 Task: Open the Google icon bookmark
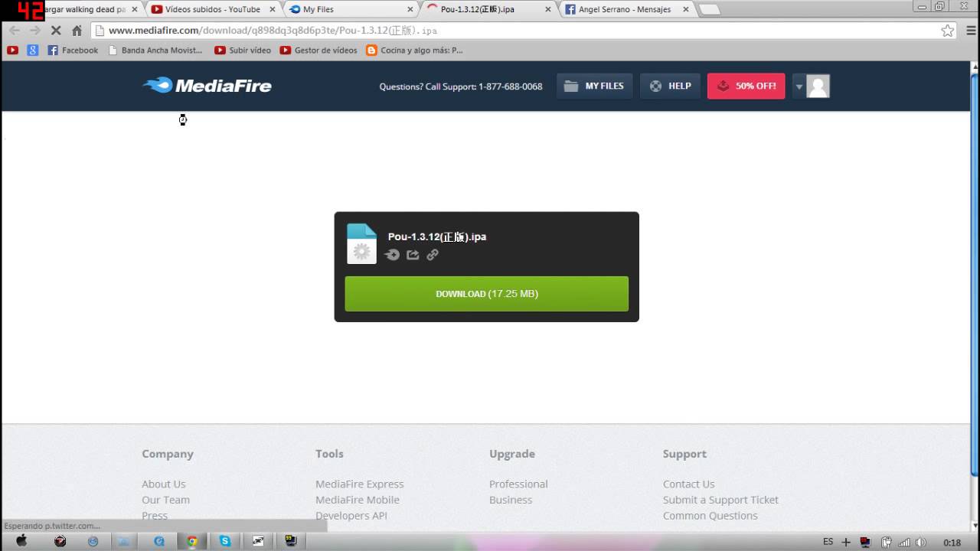(x=33, y=51)
